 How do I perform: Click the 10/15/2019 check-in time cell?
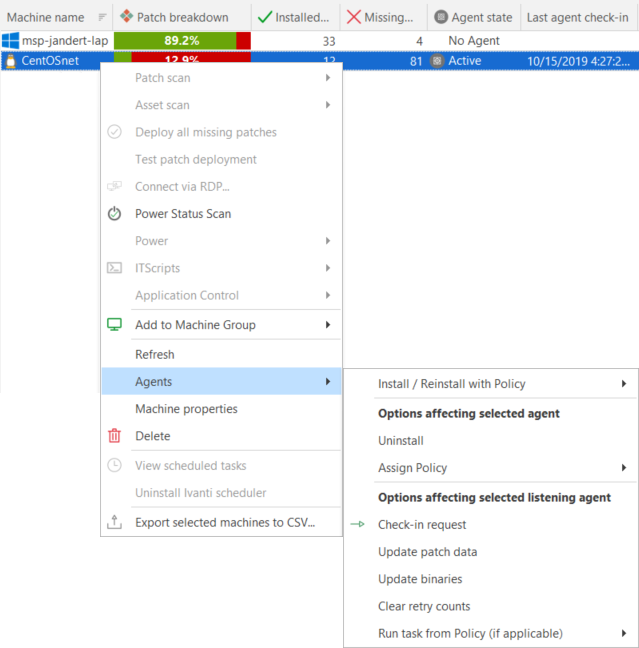(x=578, y=61)
